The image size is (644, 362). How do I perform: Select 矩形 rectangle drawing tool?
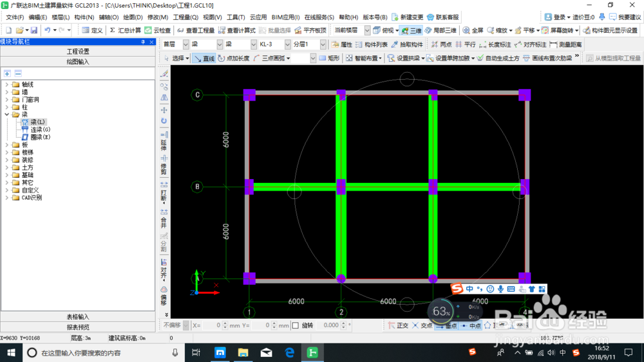(x=329, y=59)
